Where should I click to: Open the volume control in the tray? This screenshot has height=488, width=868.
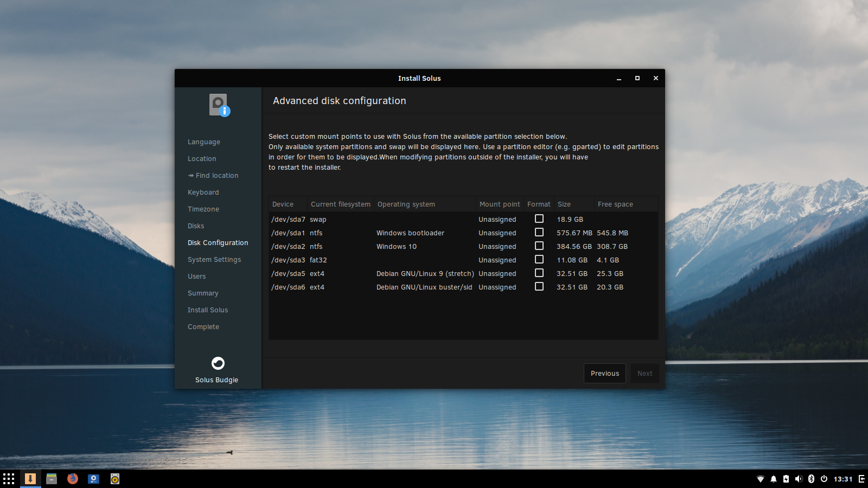tap(799, 479)
